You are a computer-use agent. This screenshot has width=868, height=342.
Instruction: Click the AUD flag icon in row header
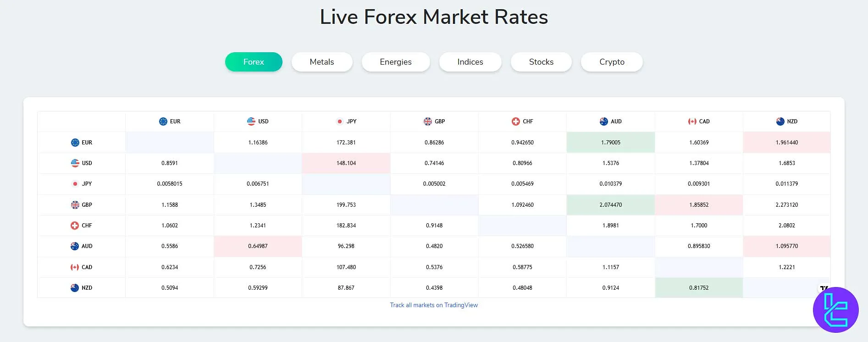[x=75, y=246]
